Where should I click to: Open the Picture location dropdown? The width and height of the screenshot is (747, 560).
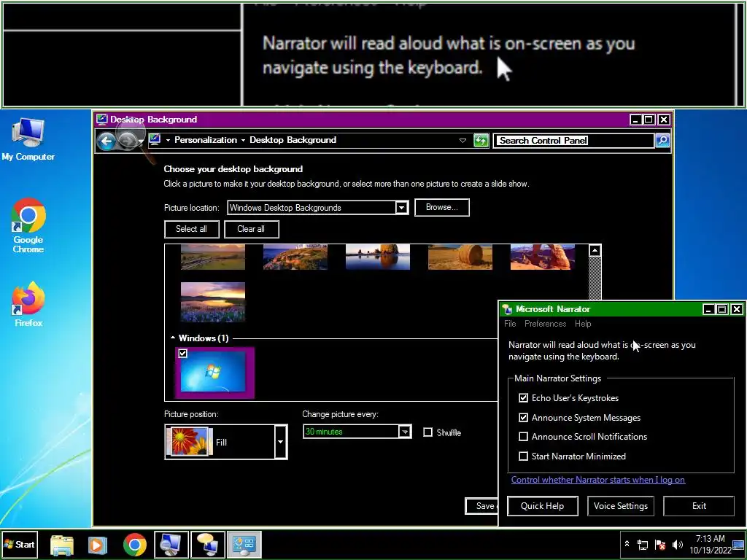[x=402, y=208]
